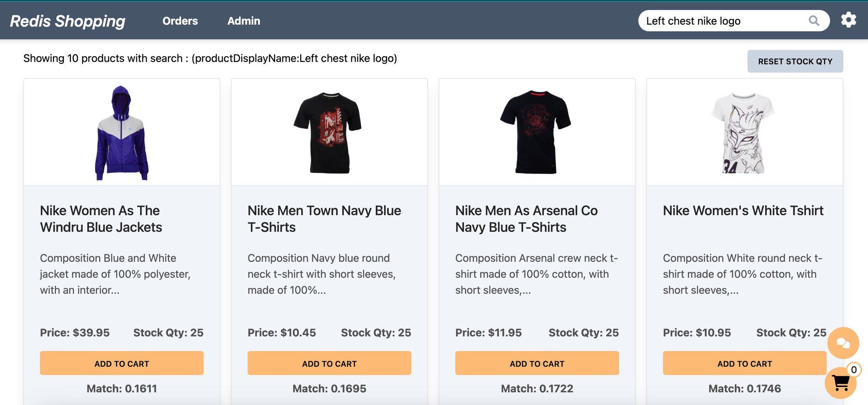Open the settings gear icon
This screenshot has height=405, width=868.
tap(848, 20)
